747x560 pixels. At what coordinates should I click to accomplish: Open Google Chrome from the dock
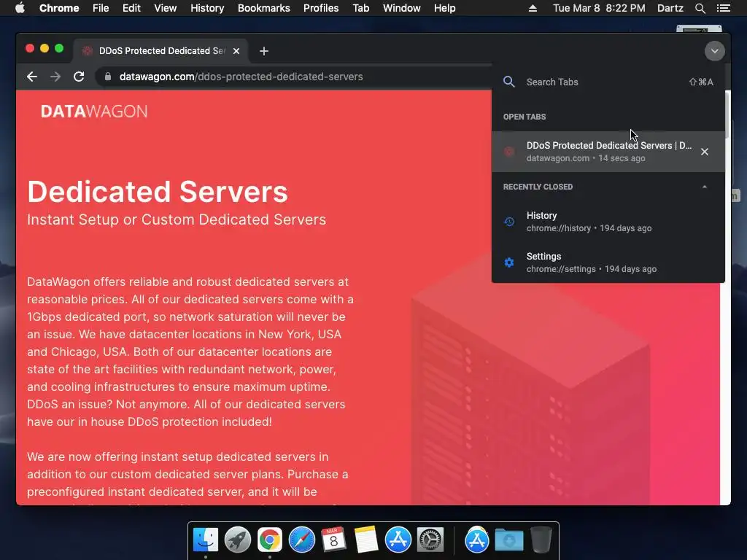coord(270,540)
